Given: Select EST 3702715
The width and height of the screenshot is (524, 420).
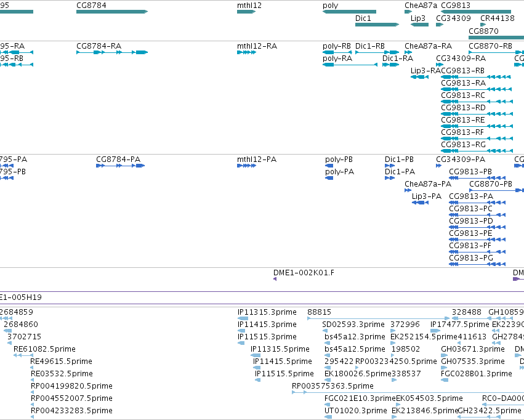Looking at the screenshot, I should (x=9, y=343).
